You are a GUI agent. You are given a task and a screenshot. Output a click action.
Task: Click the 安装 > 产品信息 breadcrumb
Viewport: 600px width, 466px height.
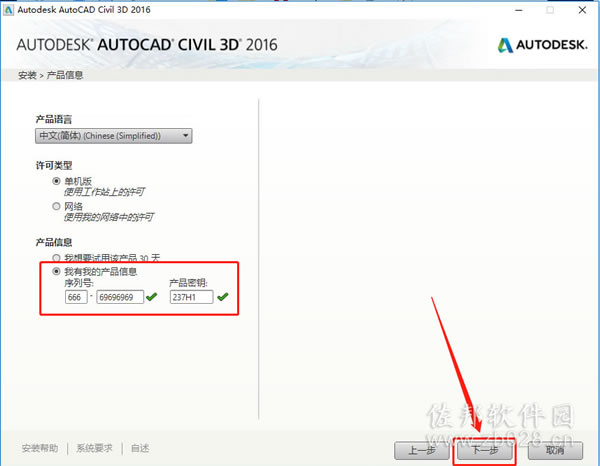pyautogui.click(x=51, y=75)
